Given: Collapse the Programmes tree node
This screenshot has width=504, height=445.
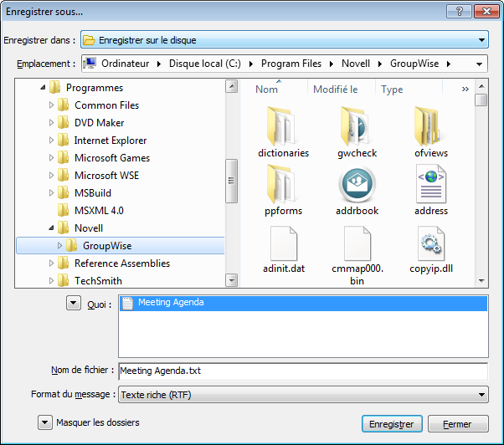Looking at the screenshot, I should coord(43,87).
